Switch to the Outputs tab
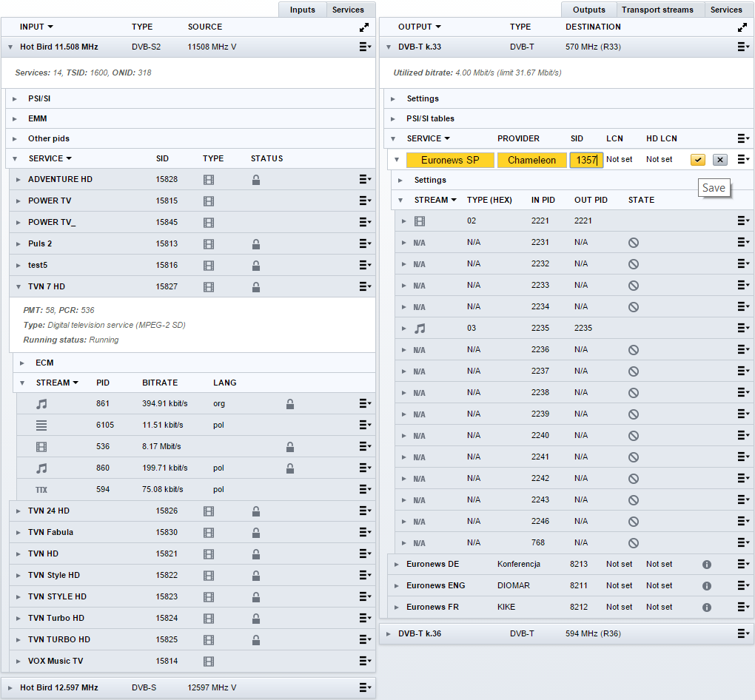 point(589,10)
